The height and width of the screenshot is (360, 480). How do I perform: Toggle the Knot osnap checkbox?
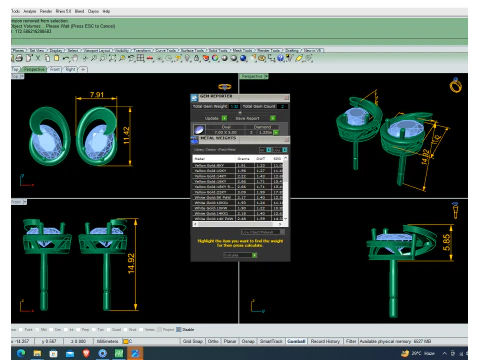(x=126, y=329)
